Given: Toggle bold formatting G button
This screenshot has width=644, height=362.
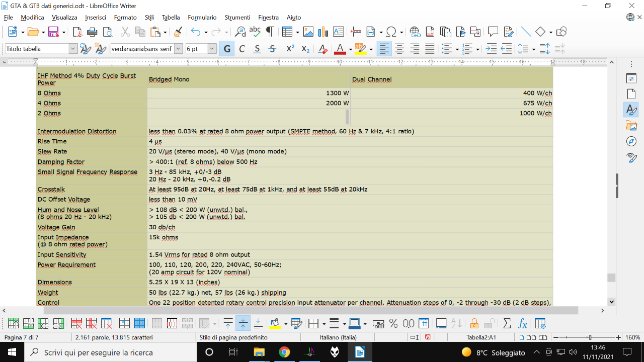Looking at the screenshot, I should coord(227,49).
